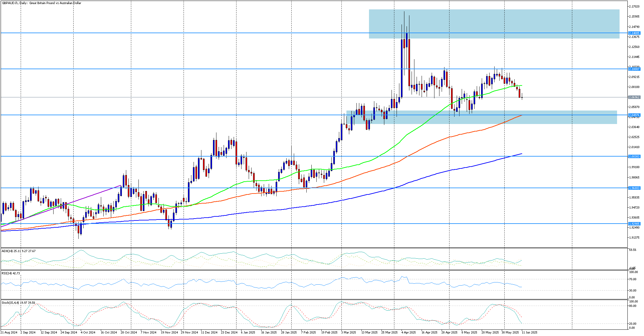Click the current price label 2.06962
This screenshot has height=336, width=644.
coord(634,97)
